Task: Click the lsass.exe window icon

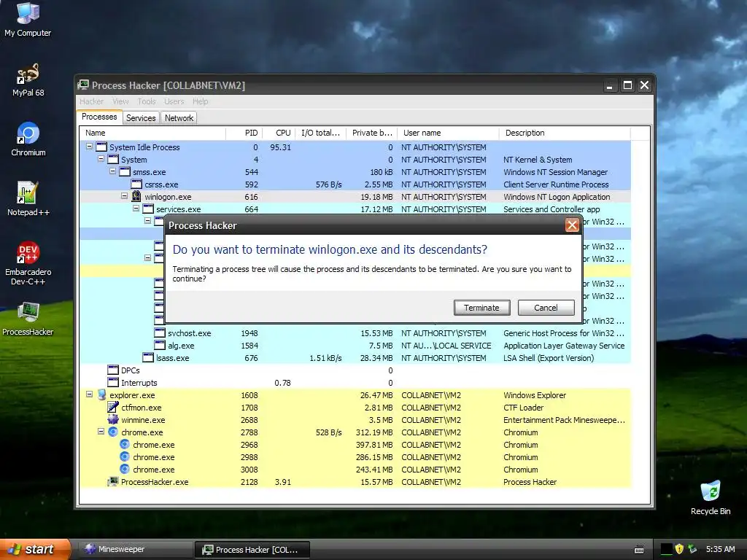Action: (x=148, y=357)
